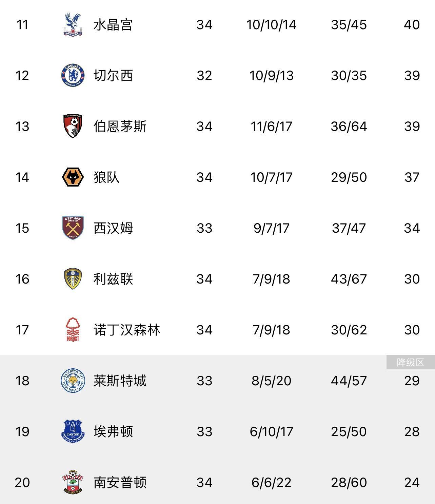
Task: Click the 降级区 relegation zone label
Action: 410,363
